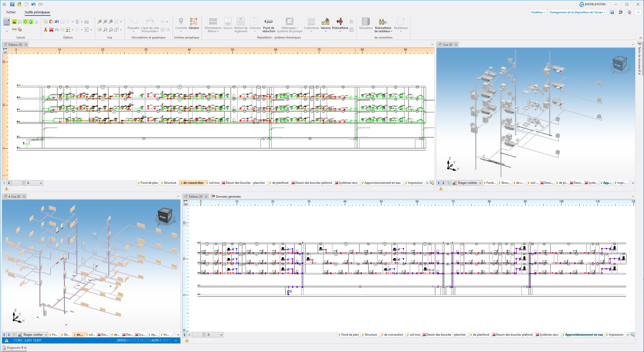Click the scissors cut icon
This screenshot has width=644, height=352.
46,30
